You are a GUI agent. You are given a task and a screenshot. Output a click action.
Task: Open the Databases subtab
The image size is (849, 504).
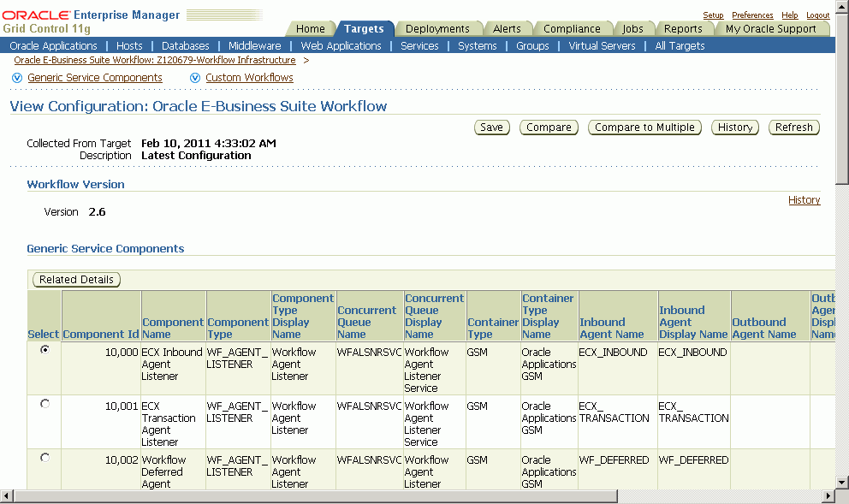pyautogui.click(x=185, y=46)
